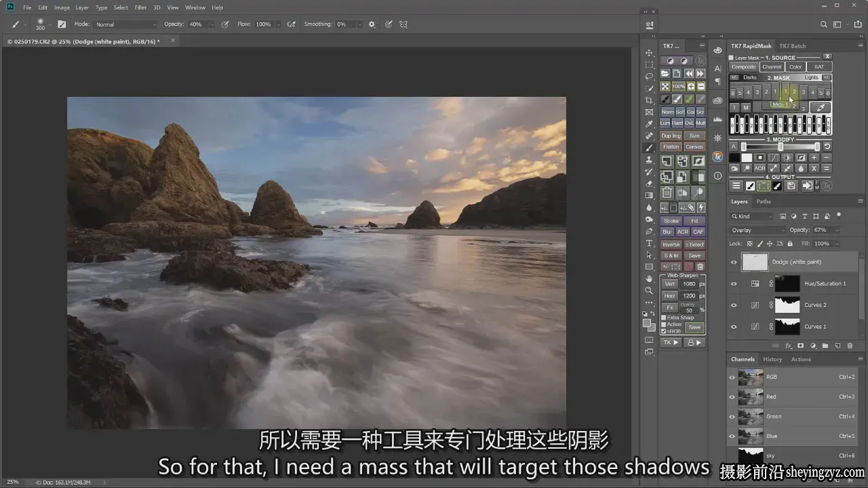Open the layer Fill 100% dropdown
The width and height of the screenshot is (868, 488).
tap(836, 244)
